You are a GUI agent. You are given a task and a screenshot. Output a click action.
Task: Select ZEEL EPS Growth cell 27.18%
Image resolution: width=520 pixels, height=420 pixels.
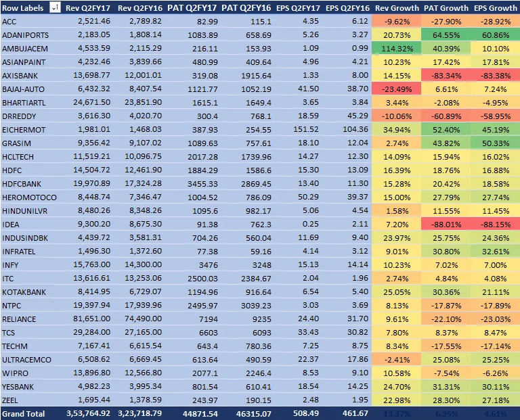(x=496, y=401)
